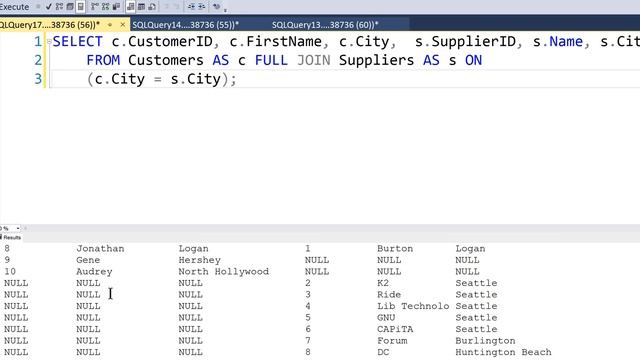Pin the SQLQuery17 tab
Viewport: 640px width, 360px height.
[x=110, y=25]
